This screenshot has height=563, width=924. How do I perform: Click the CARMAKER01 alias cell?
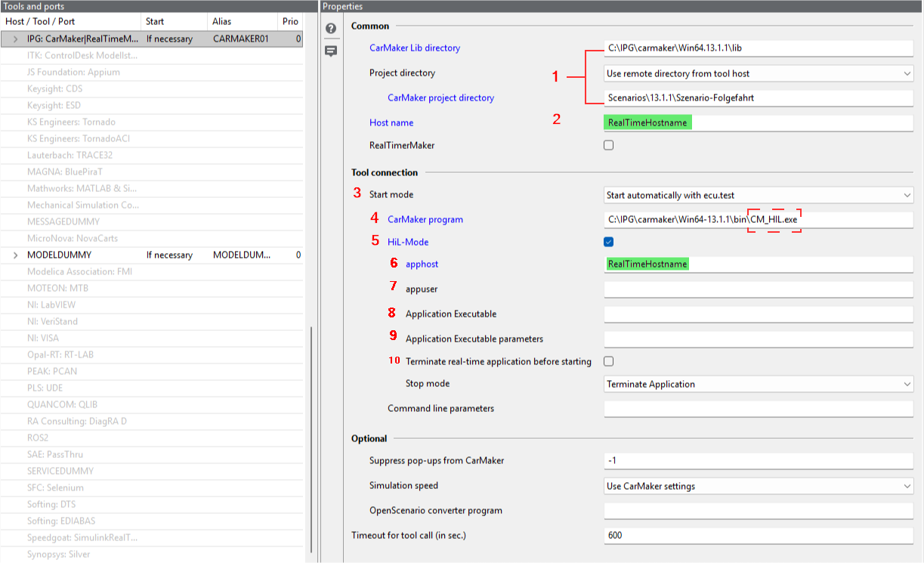tap(241, 39)
